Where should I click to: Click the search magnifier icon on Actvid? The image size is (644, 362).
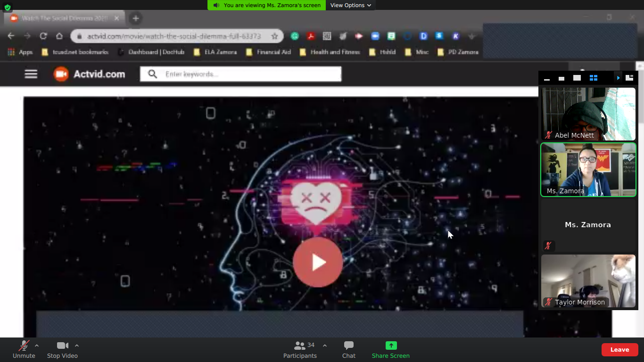[152, 74]
